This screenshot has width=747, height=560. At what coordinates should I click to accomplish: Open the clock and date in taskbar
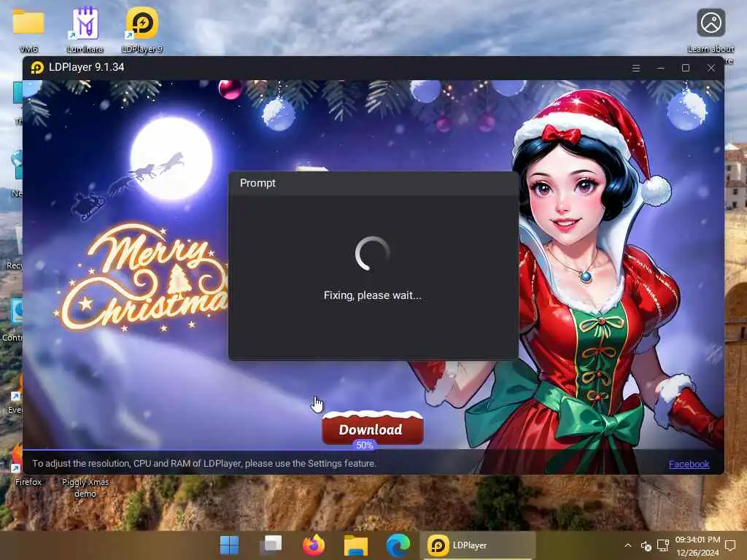coord(697,545)
